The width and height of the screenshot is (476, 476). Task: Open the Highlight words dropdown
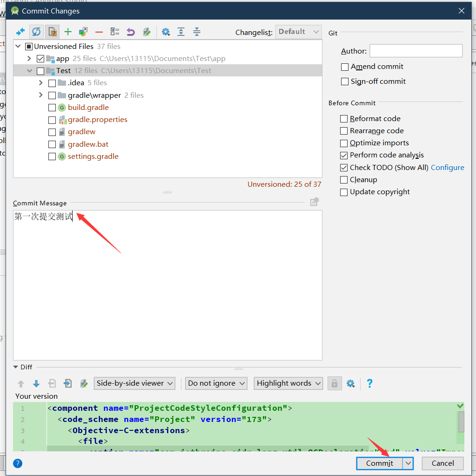[288, 383]
